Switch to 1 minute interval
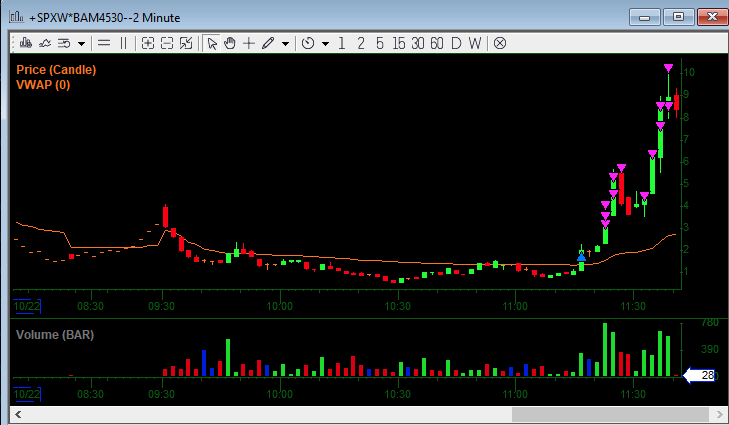Image resolution: width=729 pixels, height=425 pixels. click(342, 43)
